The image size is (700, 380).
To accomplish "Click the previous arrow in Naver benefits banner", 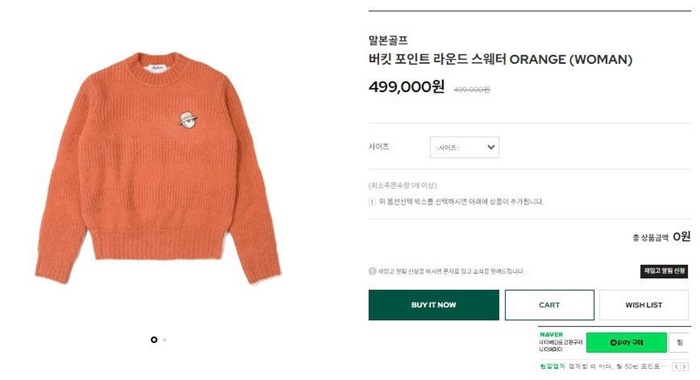I will click(676, 367).
